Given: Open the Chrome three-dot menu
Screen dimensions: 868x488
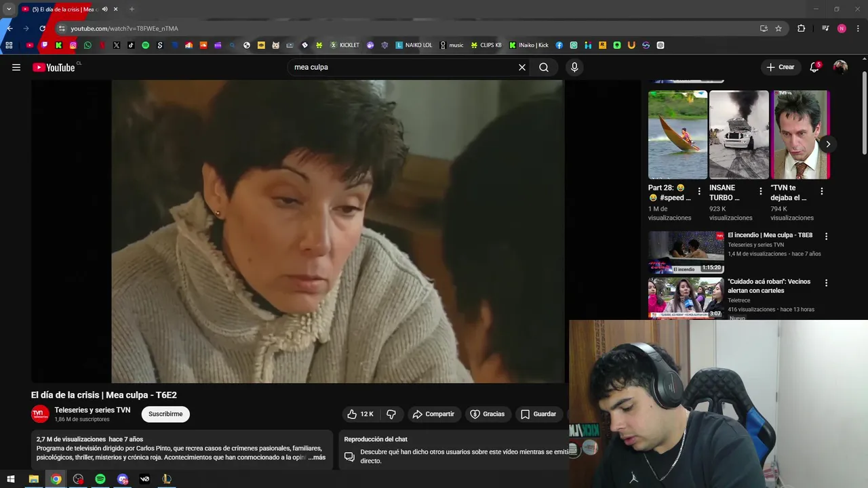Looking at the screenshot, I should point(859,28).
